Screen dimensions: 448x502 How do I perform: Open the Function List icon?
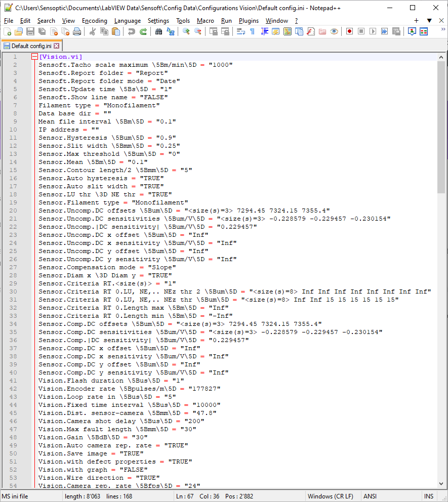click(x=311, y=31)
